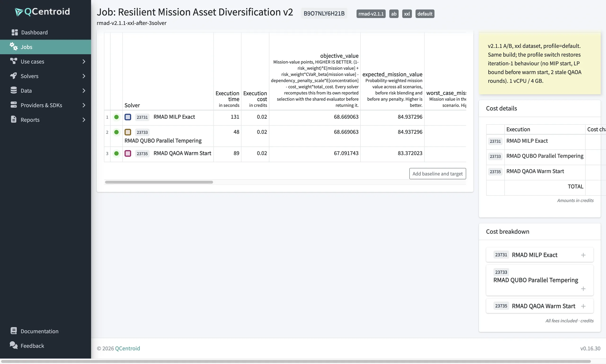Click the ab tag badge
Screen dimensions: 606x364
393,14
